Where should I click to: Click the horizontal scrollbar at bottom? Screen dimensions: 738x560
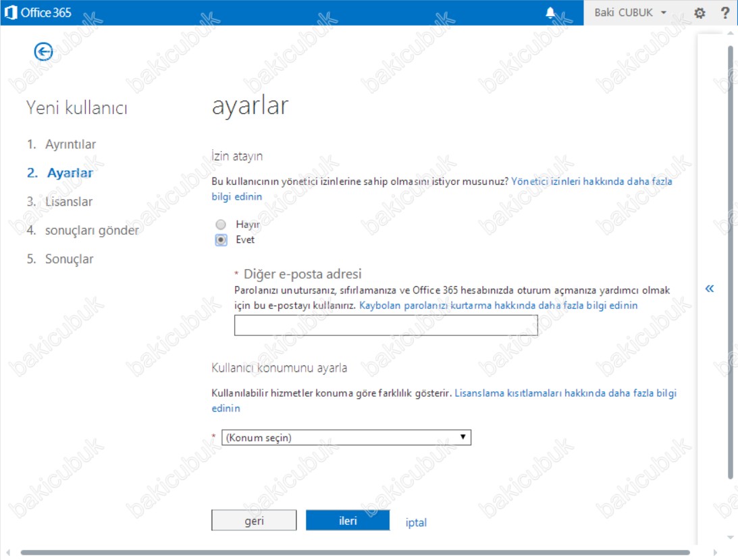354,553
